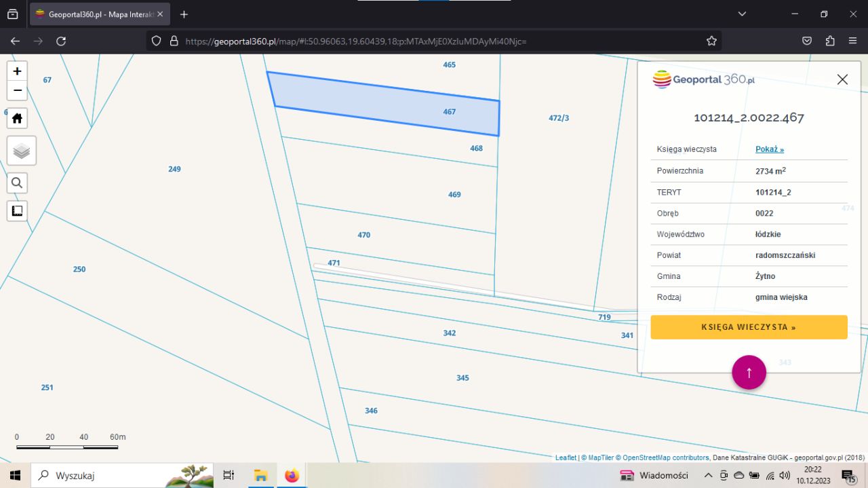Show hidden system tray icons
The image size is (868, 488).
click(708, 475)
